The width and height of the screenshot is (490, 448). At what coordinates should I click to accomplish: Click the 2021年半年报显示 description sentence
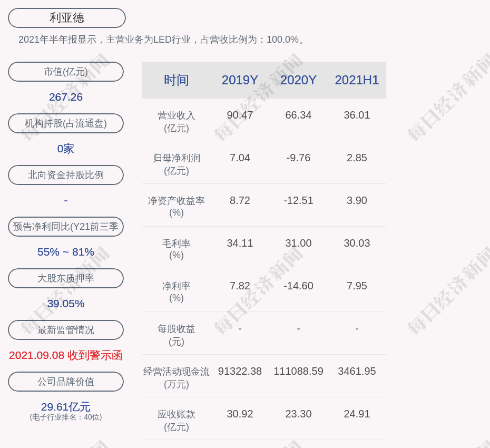pyautogui.click(x=161, y=40)
